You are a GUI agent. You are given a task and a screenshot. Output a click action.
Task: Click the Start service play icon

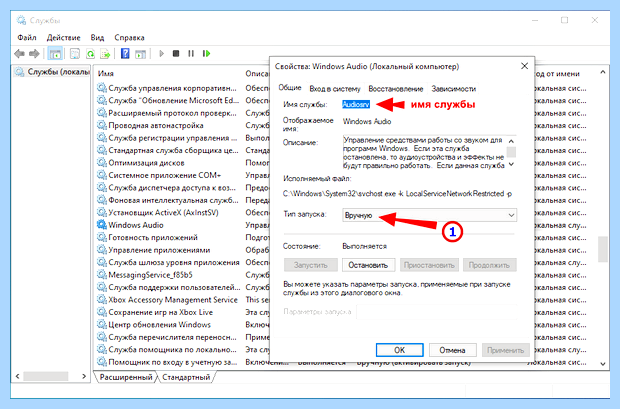[161, 53]
